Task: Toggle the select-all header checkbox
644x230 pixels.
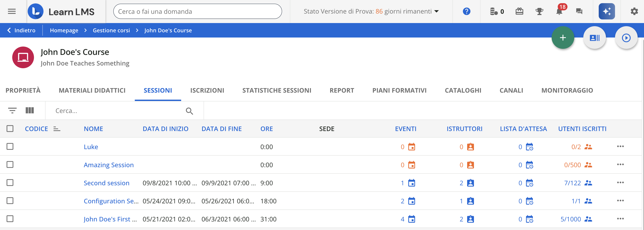Action: [x=10, y=129]
